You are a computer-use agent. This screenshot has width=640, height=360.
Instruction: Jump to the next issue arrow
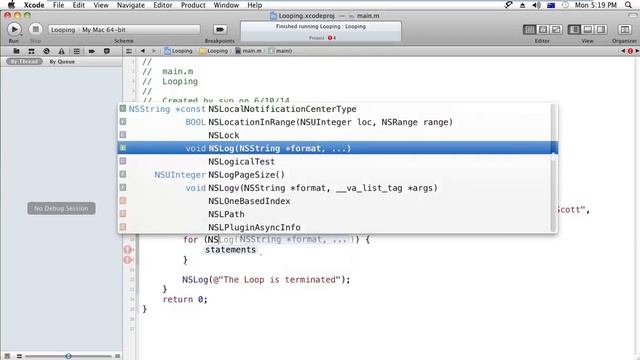(x=637, y=51)
